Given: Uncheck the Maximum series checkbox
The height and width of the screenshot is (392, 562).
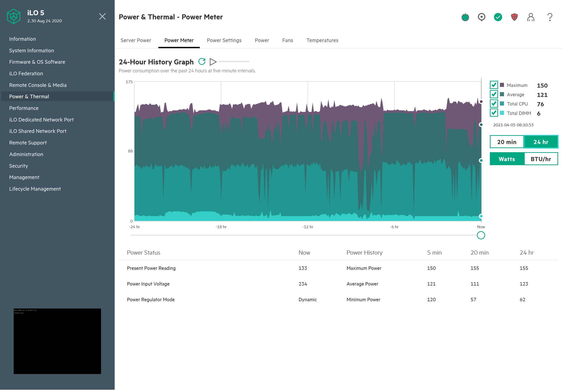Looking at the screenshot, I should click(x=494, y=85).
